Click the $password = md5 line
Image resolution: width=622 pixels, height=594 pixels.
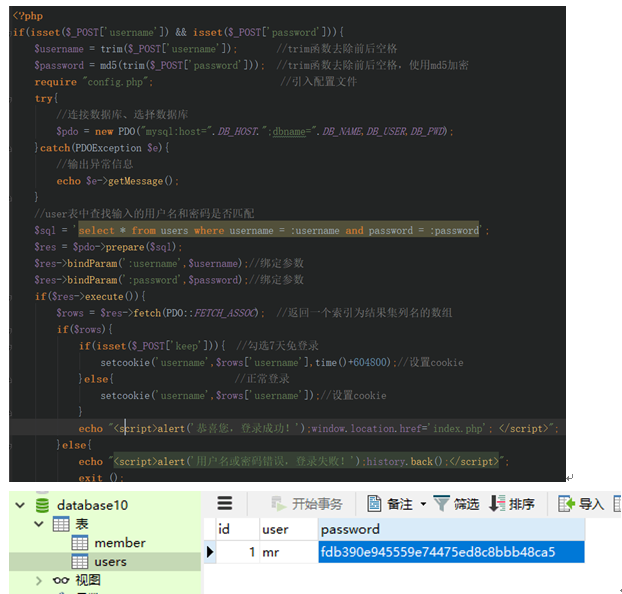(x=149, y=65)
